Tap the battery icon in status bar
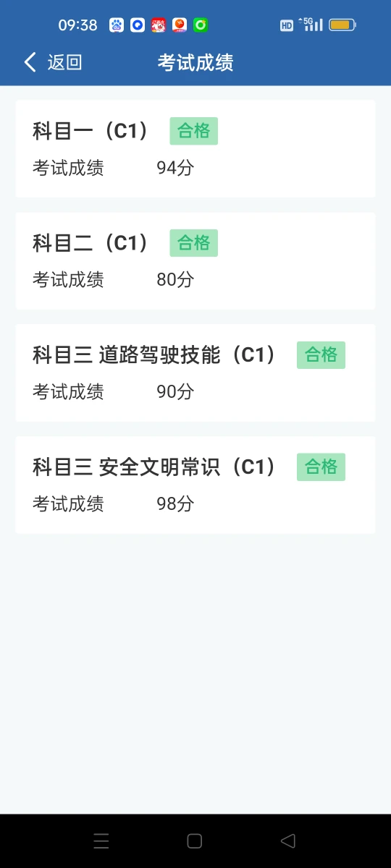This screenshot has height=868, width=391. point(342,25)
